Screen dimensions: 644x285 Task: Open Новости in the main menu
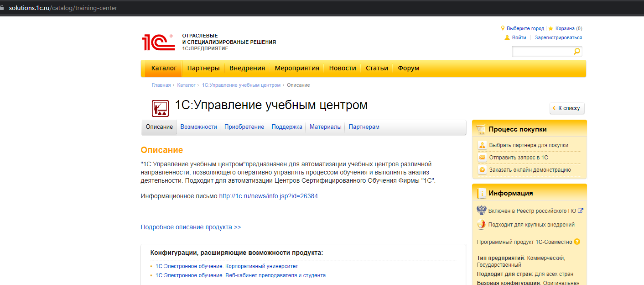(343, 68)
